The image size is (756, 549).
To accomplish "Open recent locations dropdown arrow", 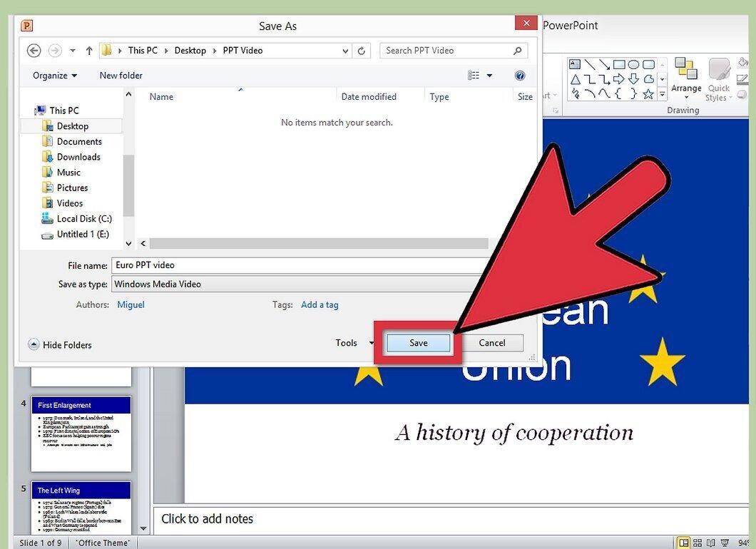I will (x=72, y=50).
